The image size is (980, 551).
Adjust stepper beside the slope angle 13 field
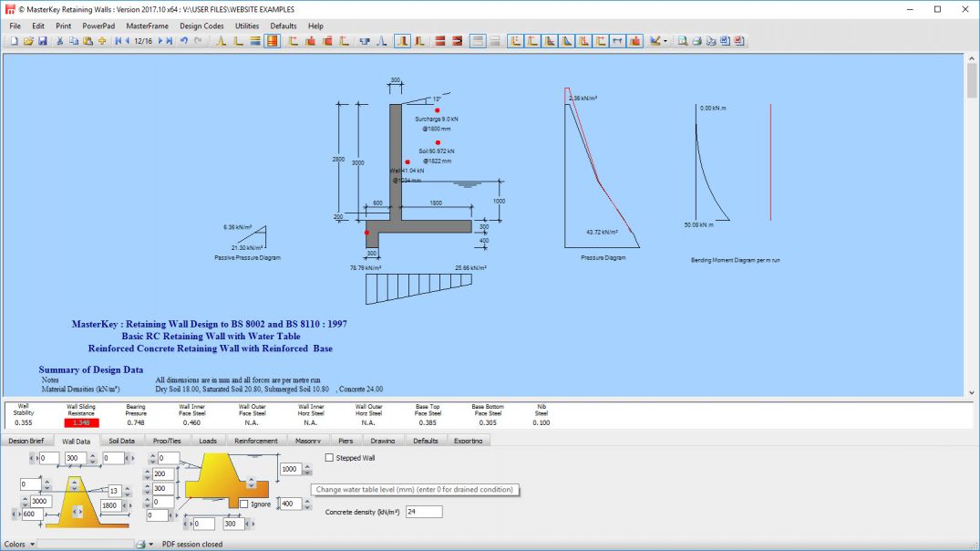[x=127, y=491]
